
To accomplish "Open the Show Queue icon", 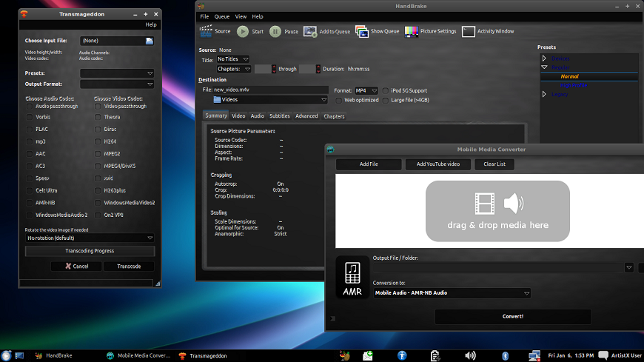I will (362, 31).
